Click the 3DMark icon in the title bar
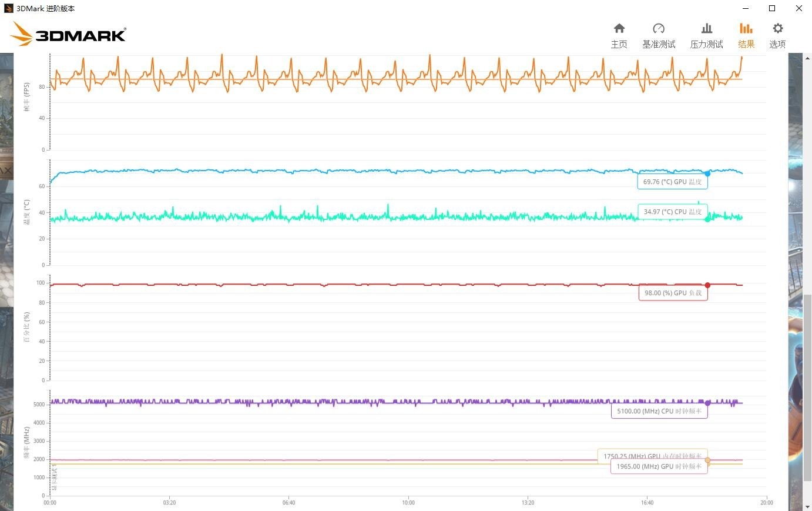The image size is (812, 511). pyautogui.click(x=8, y=8)
